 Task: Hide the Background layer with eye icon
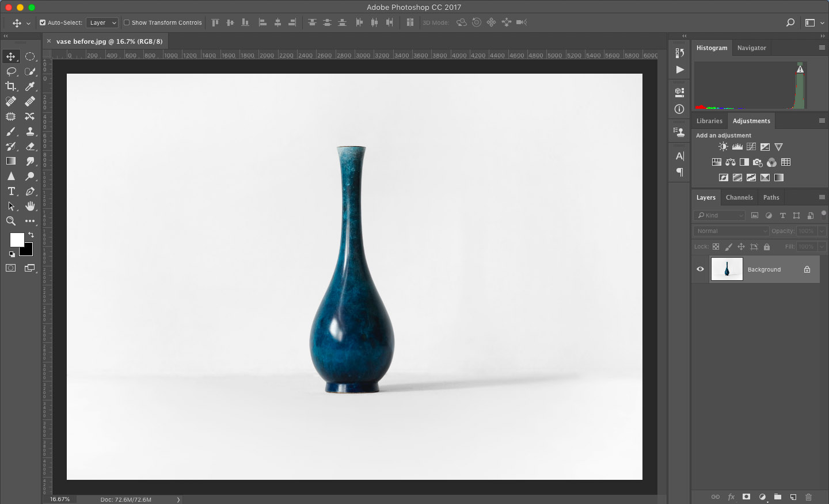[701, 269]
